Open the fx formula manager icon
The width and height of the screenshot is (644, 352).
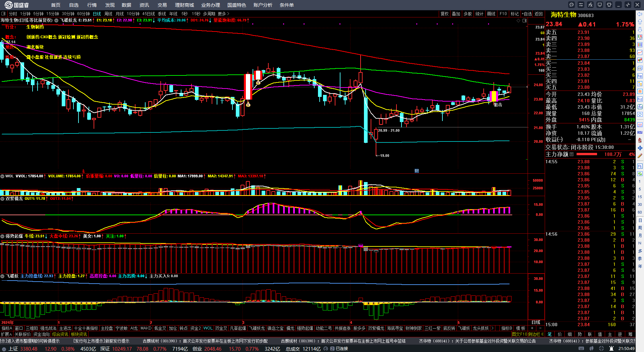[x=590, y=5]
